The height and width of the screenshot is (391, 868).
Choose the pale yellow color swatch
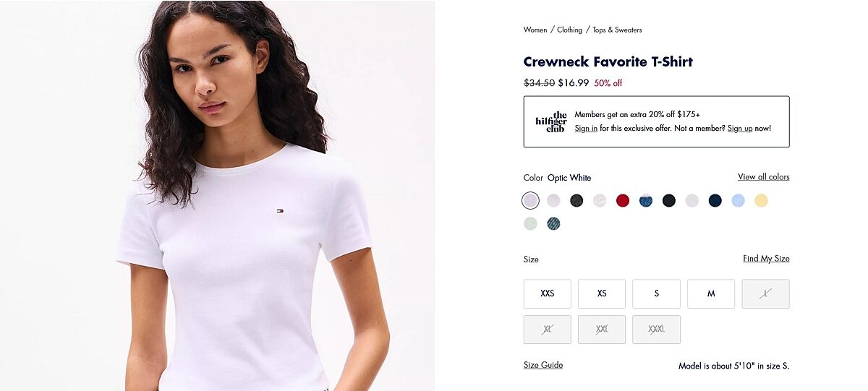click(761, 201)
